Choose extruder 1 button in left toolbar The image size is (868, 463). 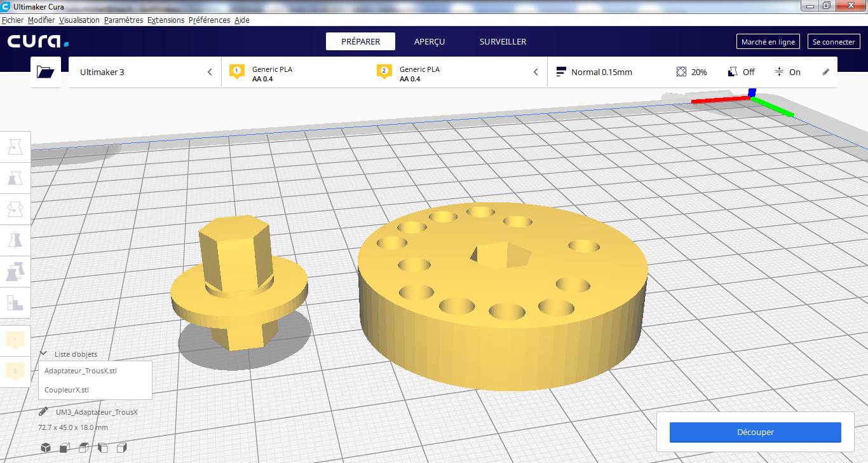(15, 340)
